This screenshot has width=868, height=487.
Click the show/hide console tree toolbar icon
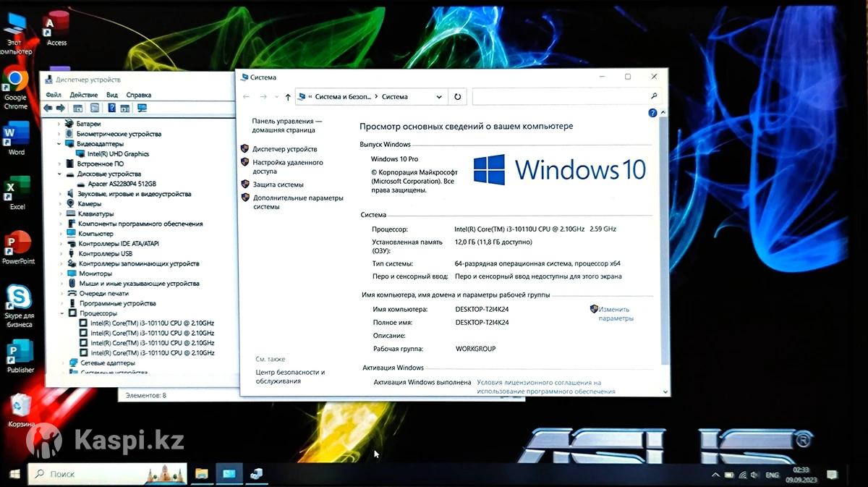[79, 108]
